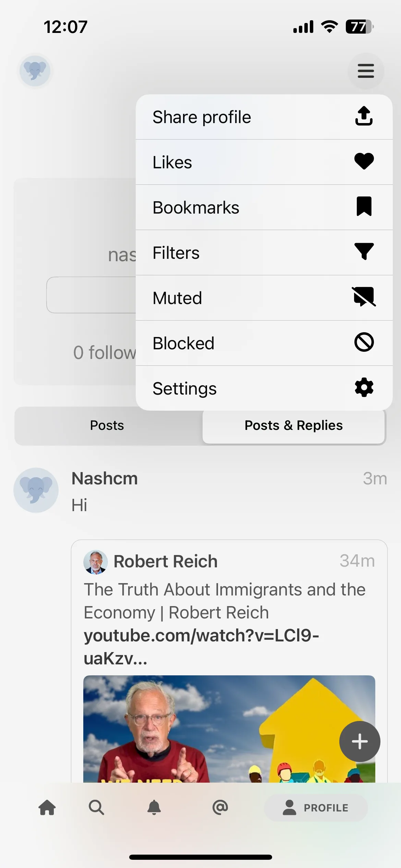Tap the floating plus compose button
The width and height of the screenshot is (401, 868).
pos(360,742)
